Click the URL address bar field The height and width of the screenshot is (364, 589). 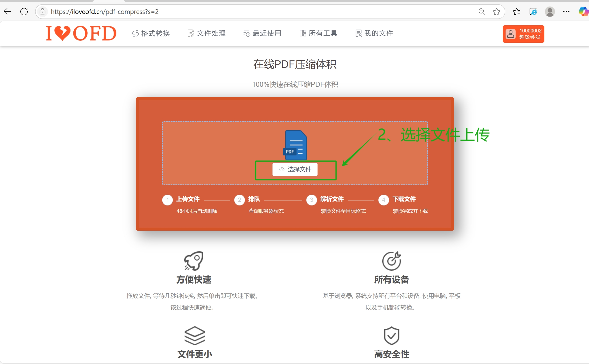tap(238, 12)
